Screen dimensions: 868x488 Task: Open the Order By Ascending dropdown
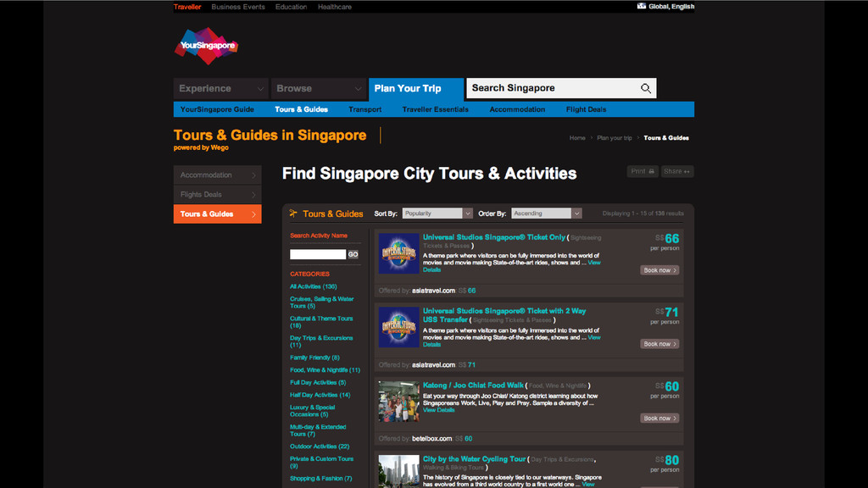546,213
